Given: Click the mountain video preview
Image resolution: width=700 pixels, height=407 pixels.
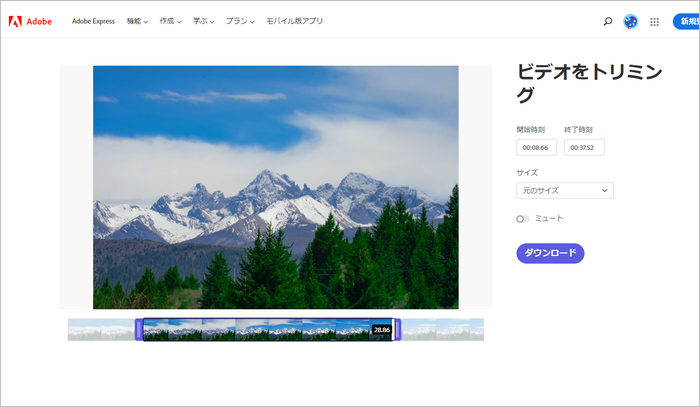Looking at the screenshot, I should pyautogui.click(x=275, y=187).
